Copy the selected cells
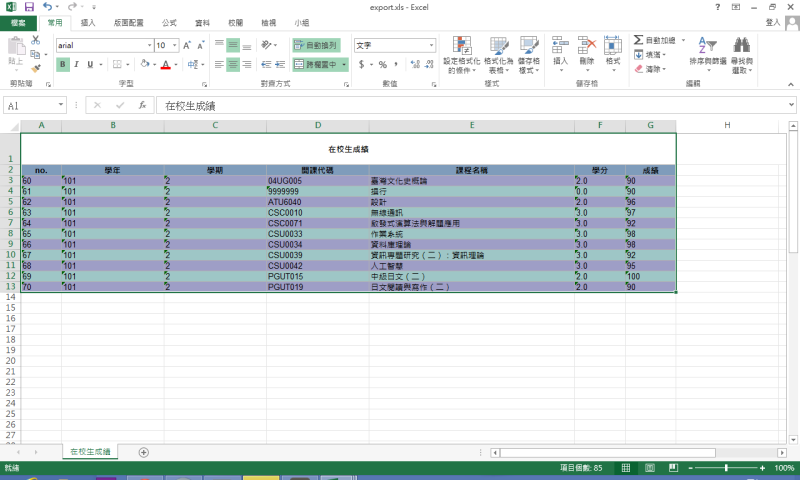The image size is (800, 480). (35, 54)
